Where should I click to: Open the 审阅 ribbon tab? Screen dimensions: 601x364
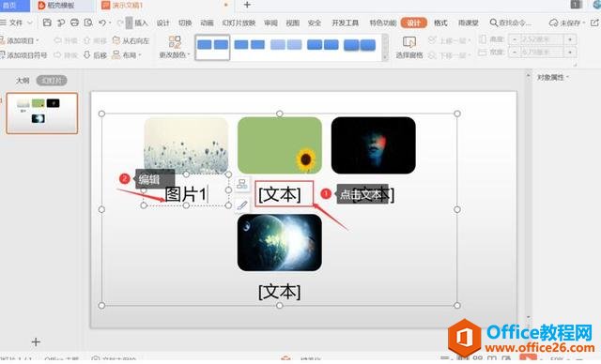[270, 23]
